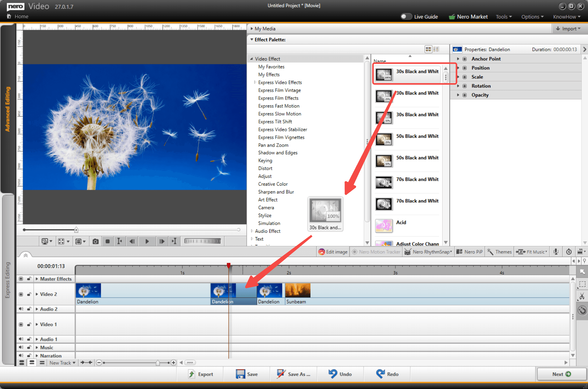588x389 pixels.
Task: Select the razor cut tool
Action: point(582,296)
